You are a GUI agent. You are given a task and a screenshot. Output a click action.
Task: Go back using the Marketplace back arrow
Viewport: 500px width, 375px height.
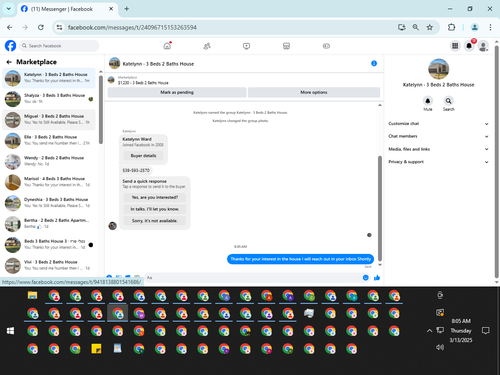pyautogui.click(x=9, y=62)
